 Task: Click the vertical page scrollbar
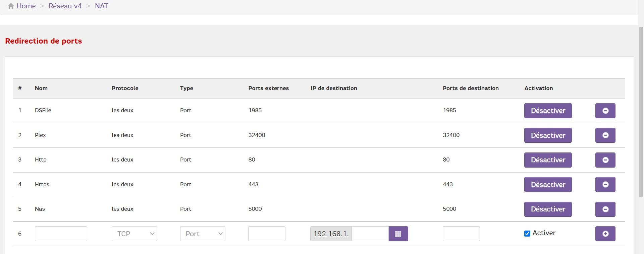pyautogui.click(x=641, y=111)
